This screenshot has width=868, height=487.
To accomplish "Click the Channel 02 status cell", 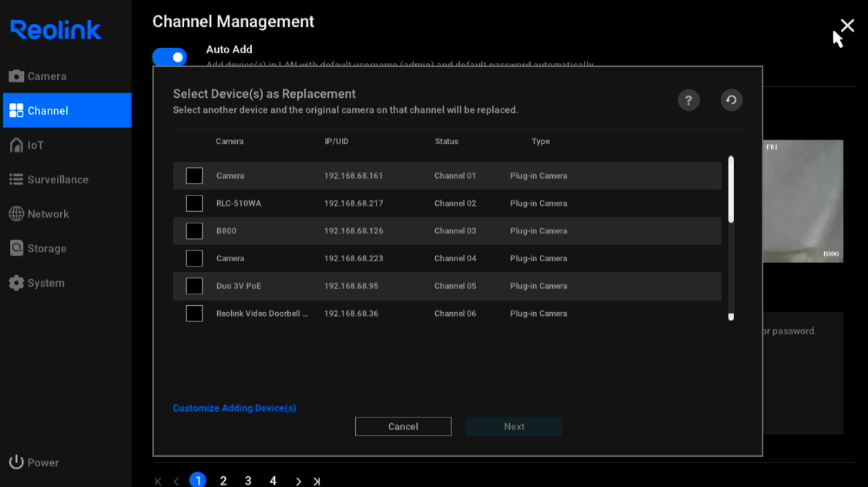I will tap(455, 203).
